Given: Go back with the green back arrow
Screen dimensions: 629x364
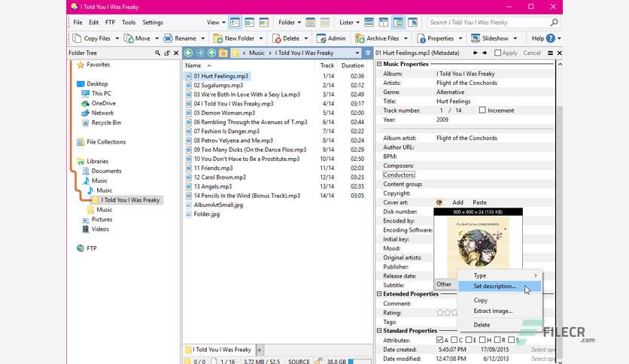Looking at the screenshot, I should (x=189, y=53).
